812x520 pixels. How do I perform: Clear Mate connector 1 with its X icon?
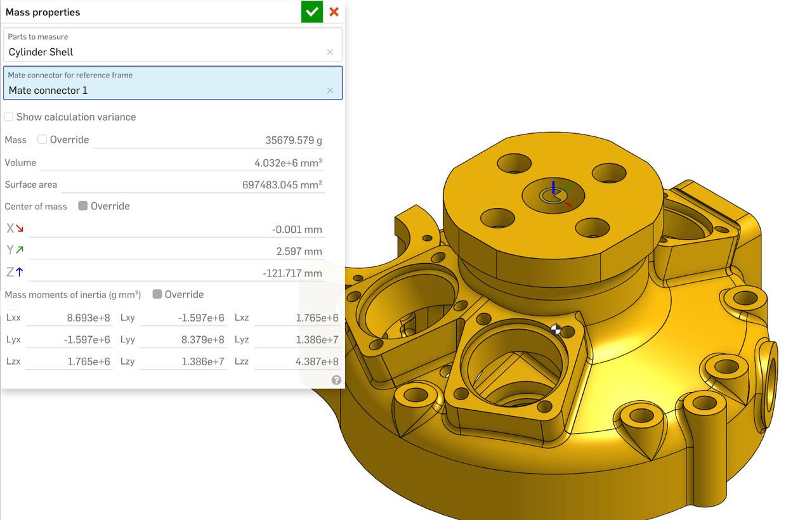pos(330,90)
